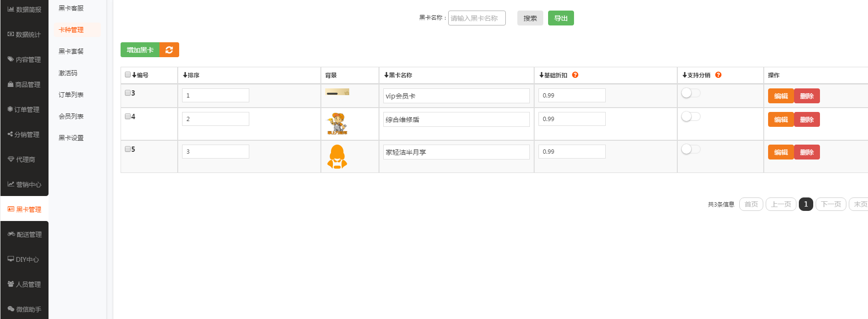Screen dimensions: 868x319
Task: Sort the table by 排序 column
Action: (x=191, y=75)
